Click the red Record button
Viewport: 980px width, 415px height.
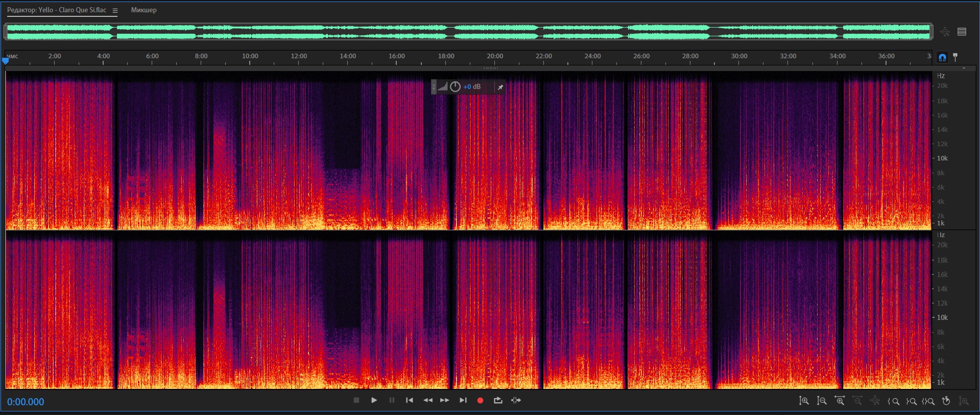[x=480, y=401]
